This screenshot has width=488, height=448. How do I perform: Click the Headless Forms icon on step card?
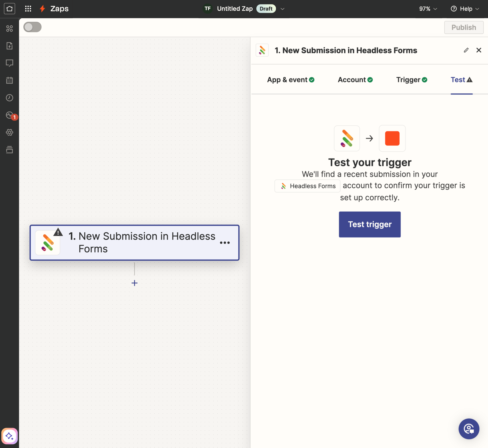coord(47,243)
